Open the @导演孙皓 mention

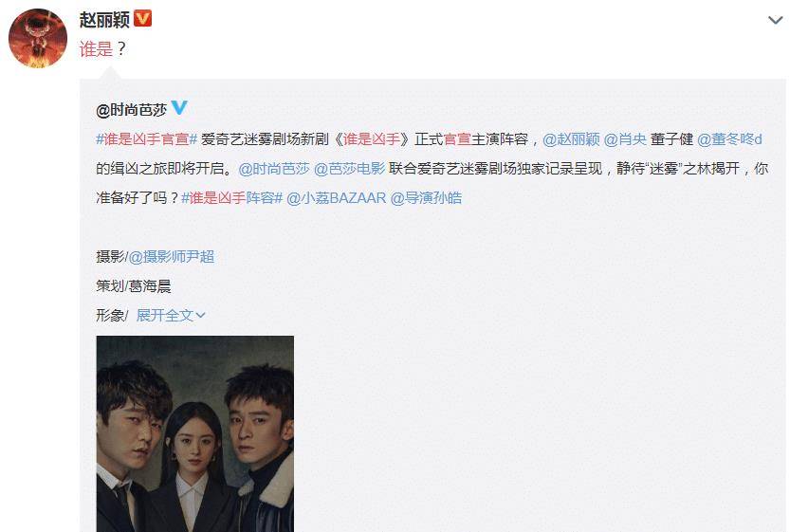(x=426, y=198)
